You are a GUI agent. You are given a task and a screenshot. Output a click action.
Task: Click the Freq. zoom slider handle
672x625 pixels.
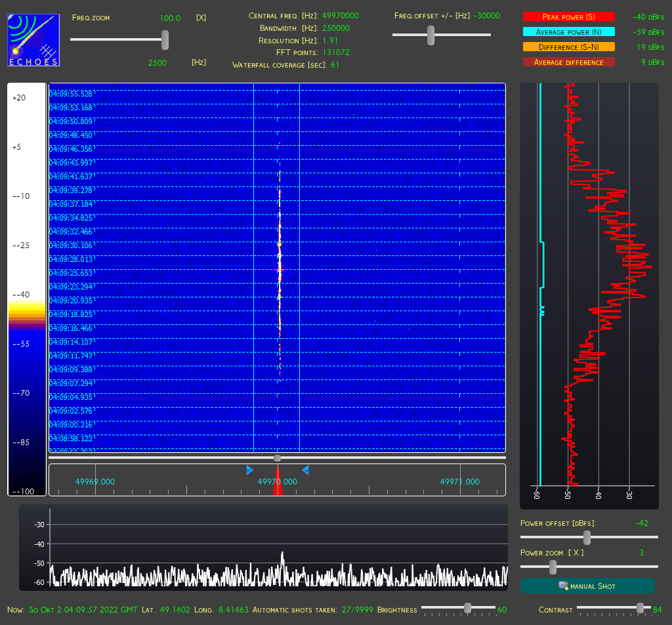pos(165,40)
